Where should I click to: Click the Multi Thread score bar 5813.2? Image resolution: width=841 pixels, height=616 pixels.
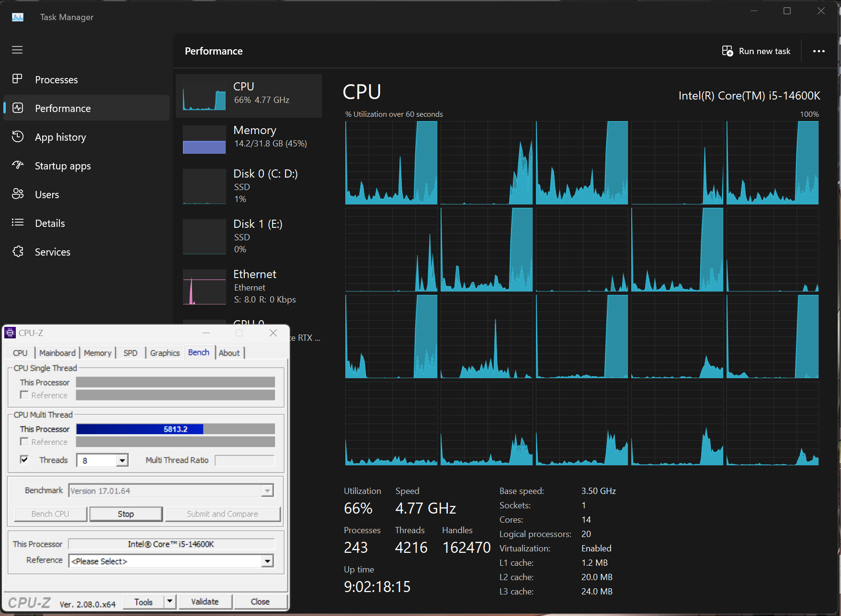click(175, 429)
